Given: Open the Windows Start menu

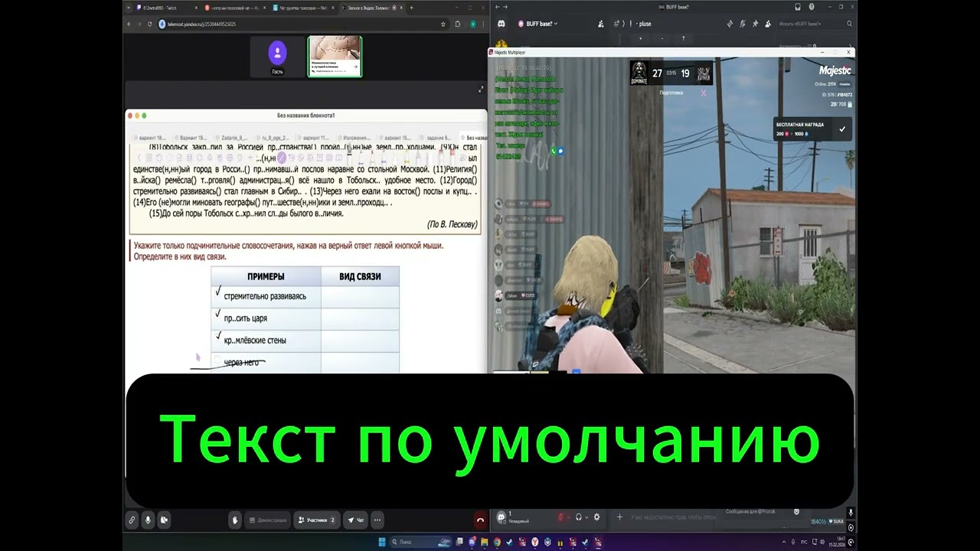Looking at the screenshot, I should 382,543.
